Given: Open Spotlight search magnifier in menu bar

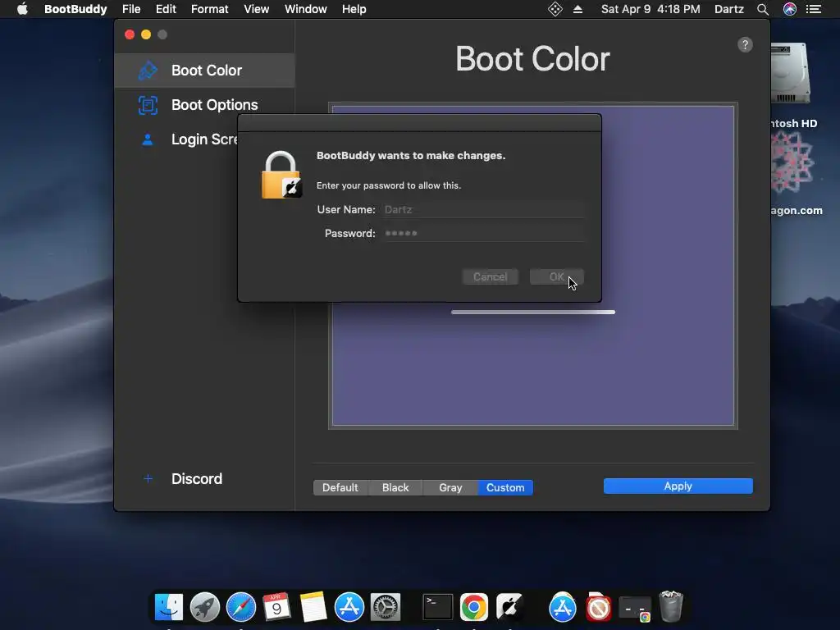Looking at the screenshot, I should [762, 9].
